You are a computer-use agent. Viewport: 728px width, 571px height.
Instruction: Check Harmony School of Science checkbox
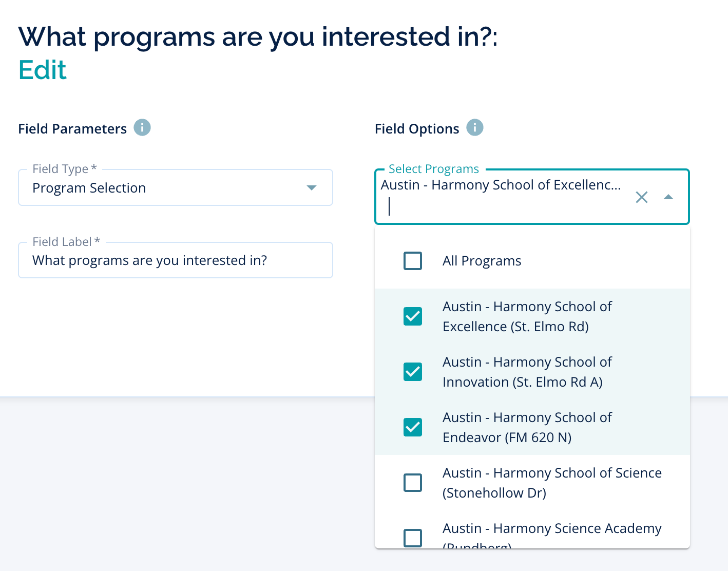pyautogui.click(x=413, y=483)
